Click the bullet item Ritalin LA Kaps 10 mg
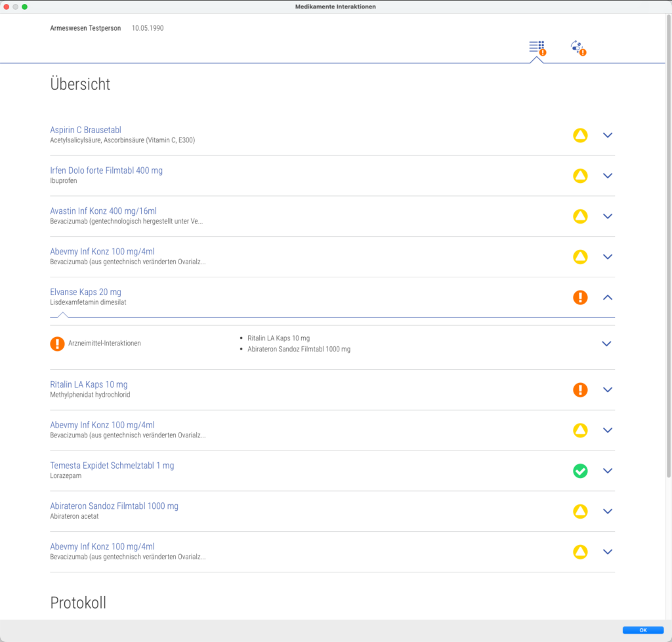 coord(278,338)
